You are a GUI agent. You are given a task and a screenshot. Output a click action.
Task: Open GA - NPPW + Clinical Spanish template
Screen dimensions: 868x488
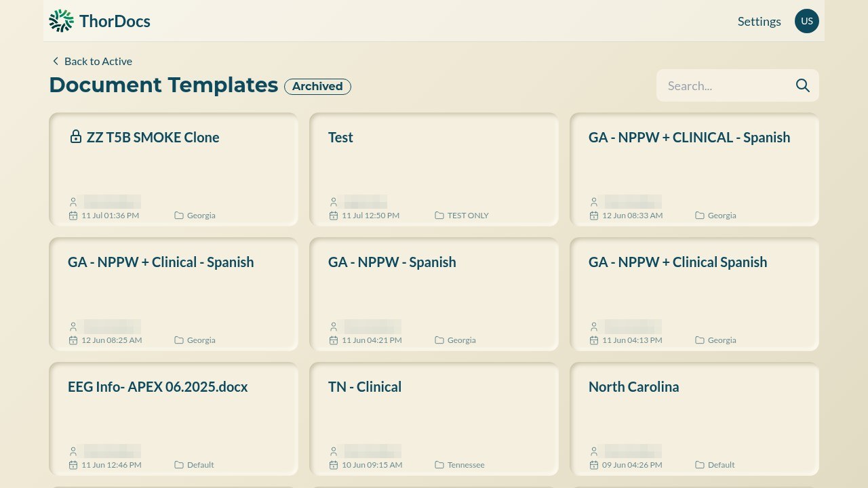694,294
